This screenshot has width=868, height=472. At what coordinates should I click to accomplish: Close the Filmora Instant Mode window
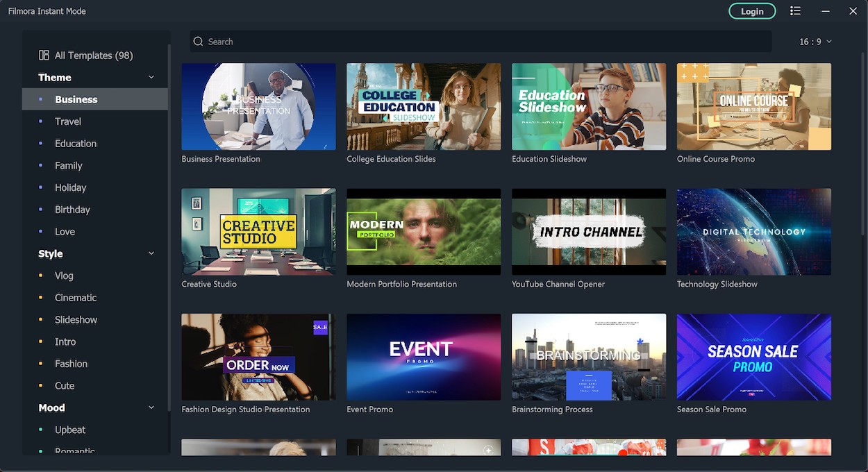tap(853, 11)
